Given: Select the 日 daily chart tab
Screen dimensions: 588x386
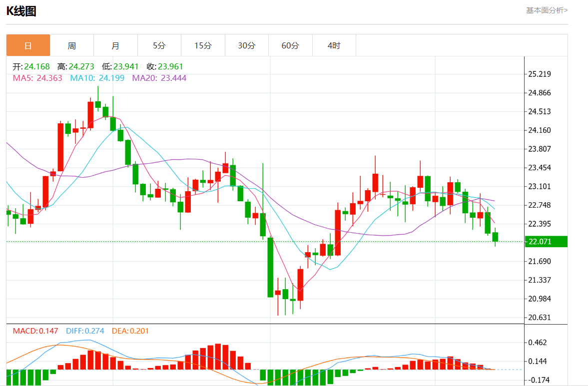Looking at the screenshot, I should 28,45.
